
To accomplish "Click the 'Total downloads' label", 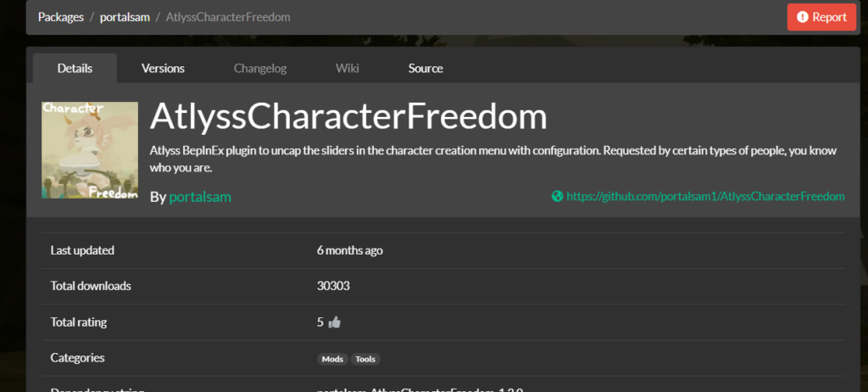I will point(91,286).
